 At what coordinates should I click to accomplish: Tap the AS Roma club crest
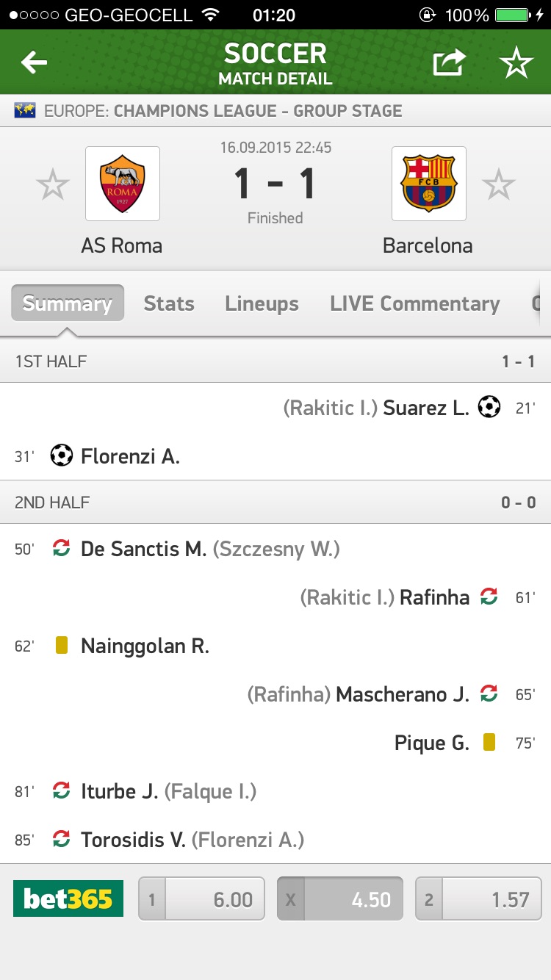123,184
